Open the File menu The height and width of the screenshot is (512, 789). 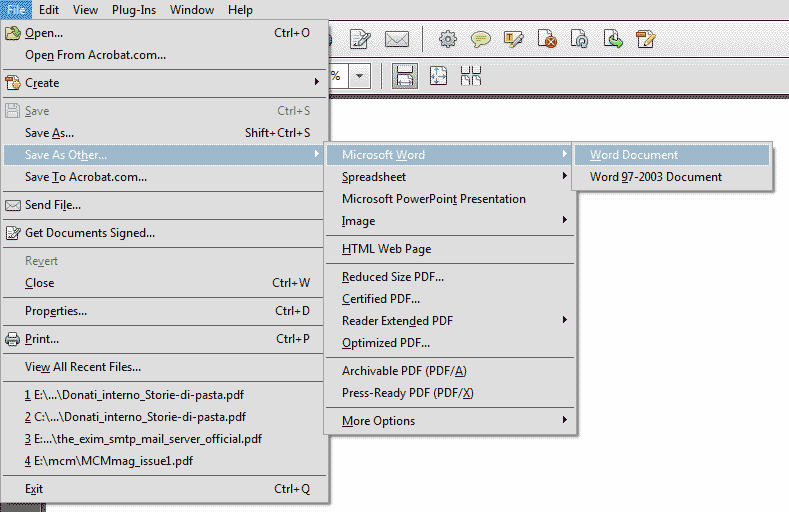pos(17,10)
